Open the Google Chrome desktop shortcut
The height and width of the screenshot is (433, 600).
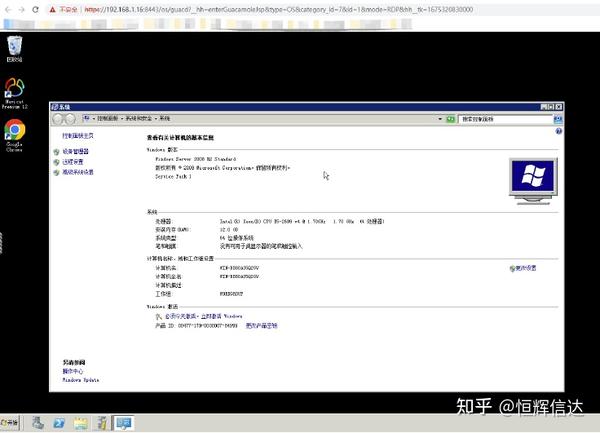[15, 135]
